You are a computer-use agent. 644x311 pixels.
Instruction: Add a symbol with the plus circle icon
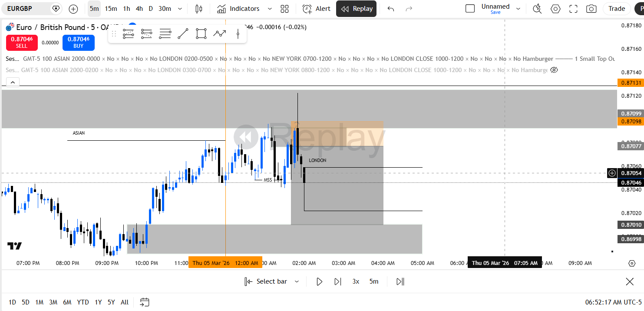tap(73, 9)
